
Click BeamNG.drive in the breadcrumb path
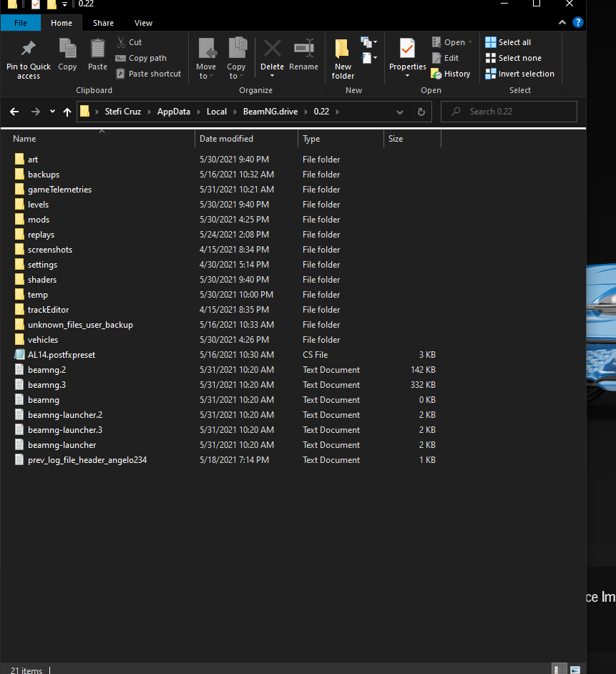click(x=270, y=112)
